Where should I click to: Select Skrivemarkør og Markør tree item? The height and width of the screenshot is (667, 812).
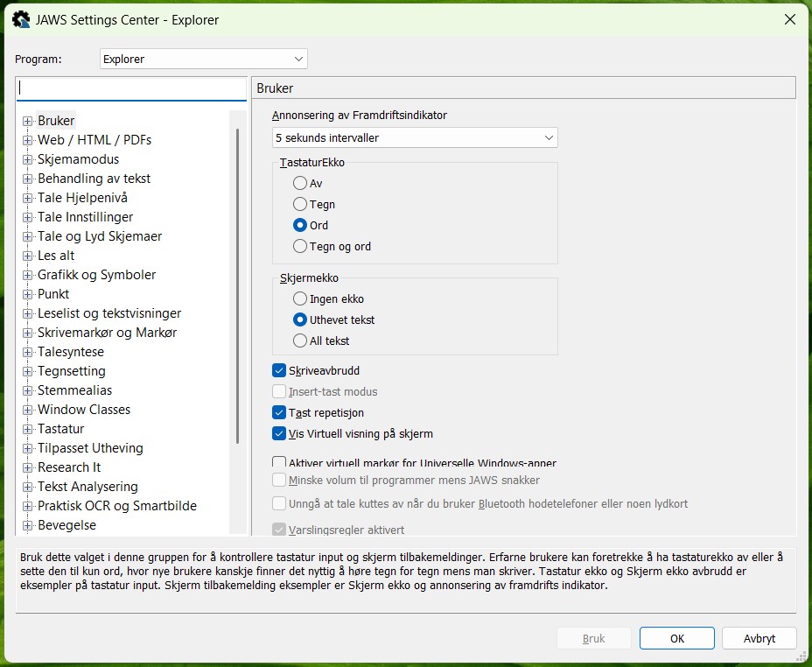click(x=108, y=333)
